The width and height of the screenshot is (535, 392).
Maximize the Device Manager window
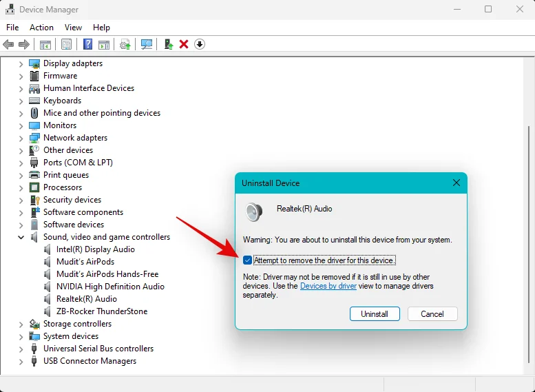488,9
